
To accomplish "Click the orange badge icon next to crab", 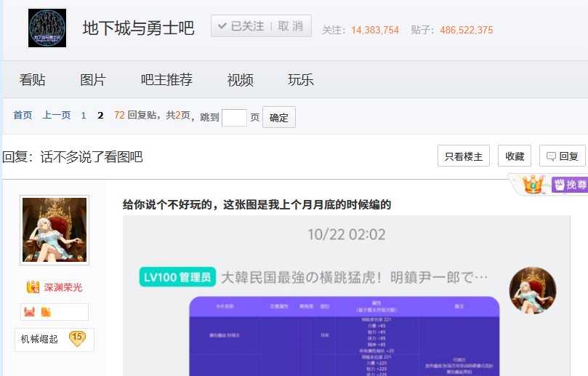I will 46,312.
